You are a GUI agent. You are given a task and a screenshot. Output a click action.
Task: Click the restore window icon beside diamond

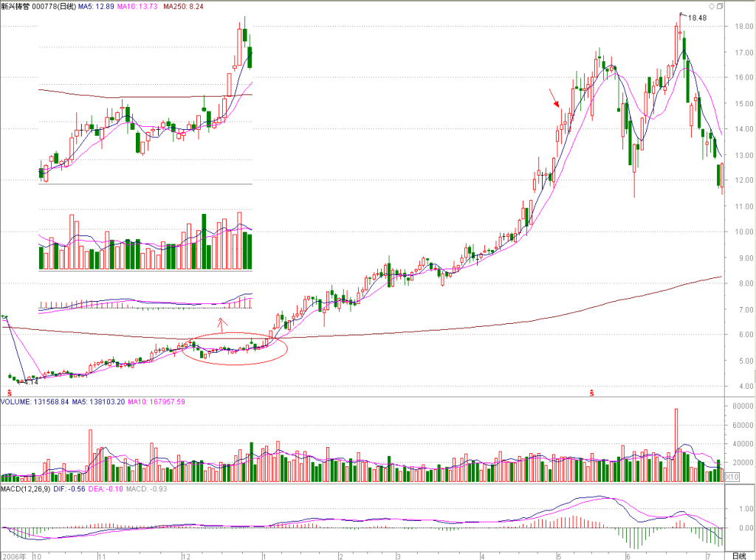tap(720, 6)
